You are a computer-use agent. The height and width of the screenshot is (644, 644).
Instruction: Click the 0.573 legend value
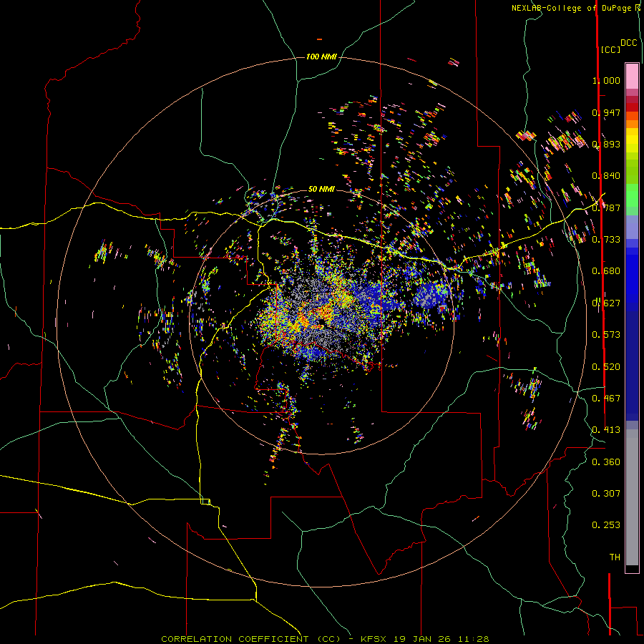606,335
